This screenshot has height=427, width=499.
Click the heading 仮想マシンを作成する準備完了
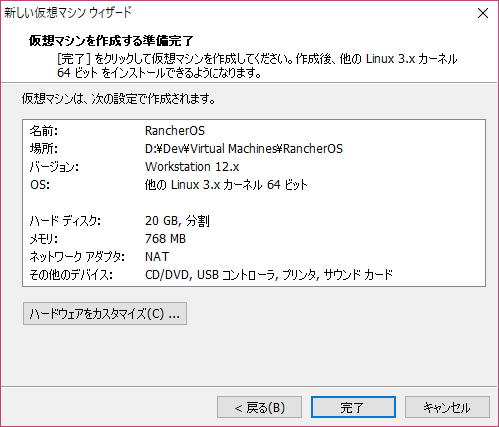pos(111,41)
